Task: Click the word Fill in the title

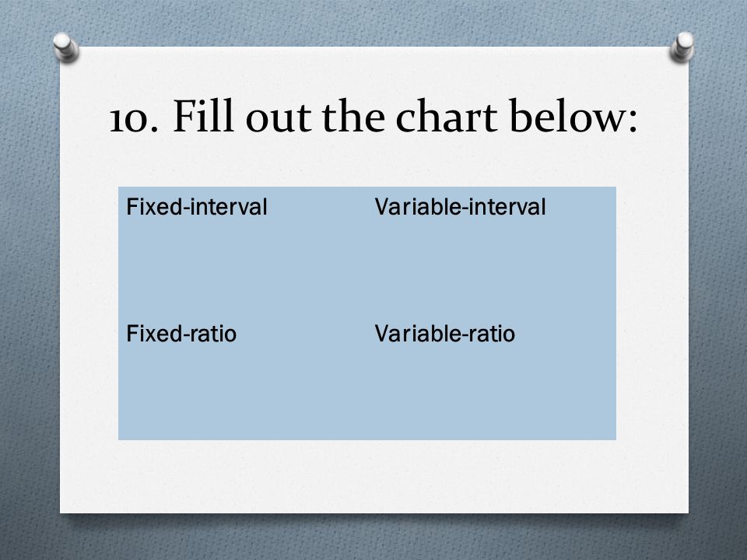Action: pos(203,117)
